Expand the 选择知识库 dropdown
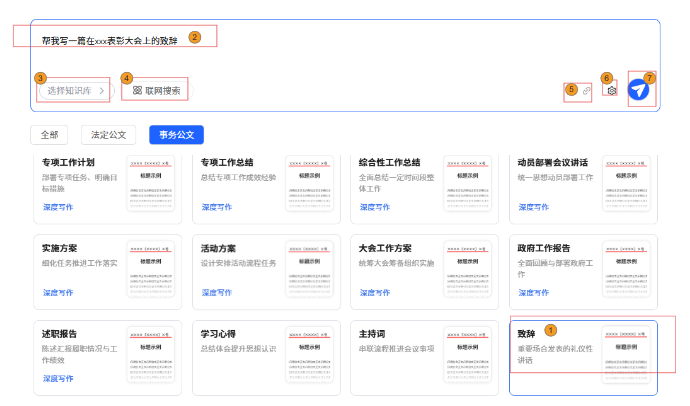 [x=74, y=91]
